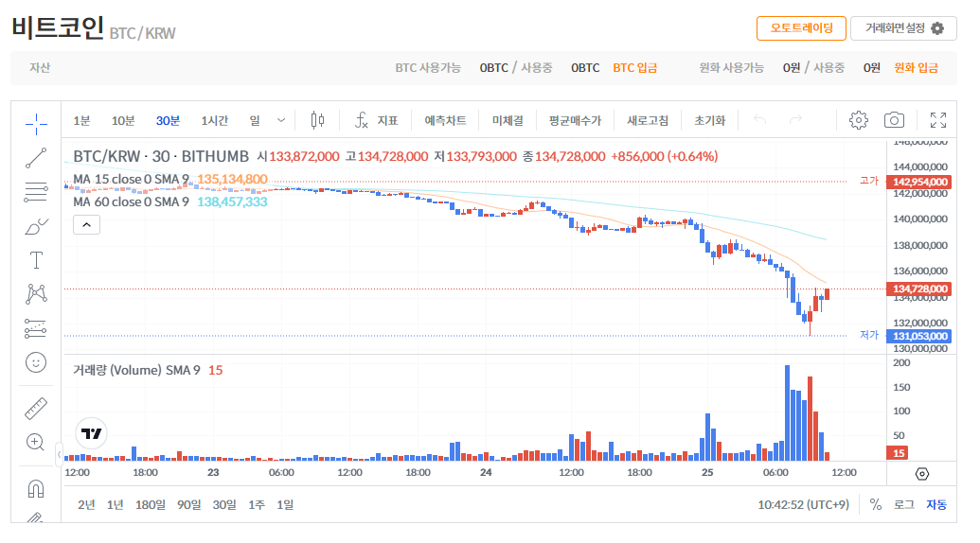Select the 30분 interval
The height and width of the screenshot is (543, 980).
click(x=168, y=120)
